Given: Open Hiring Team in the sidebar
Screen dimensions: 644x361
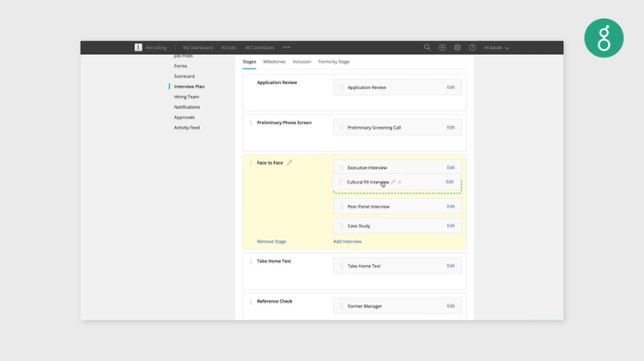Looking at the screenshot, I should pos(186,97).
